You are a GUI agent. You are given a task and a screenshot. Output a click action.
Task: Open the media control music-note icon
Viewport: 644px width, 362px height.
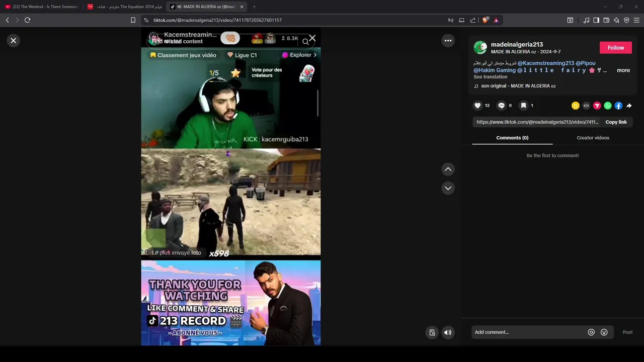pos(586,20)
